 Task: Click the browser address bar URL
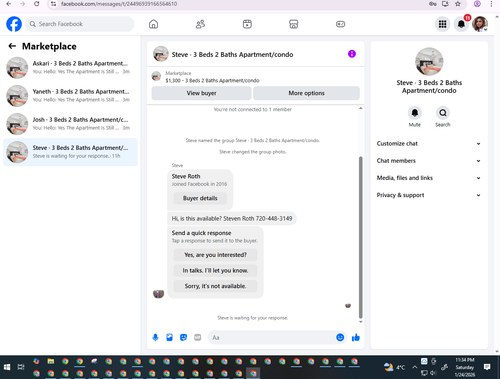(119, 4)
